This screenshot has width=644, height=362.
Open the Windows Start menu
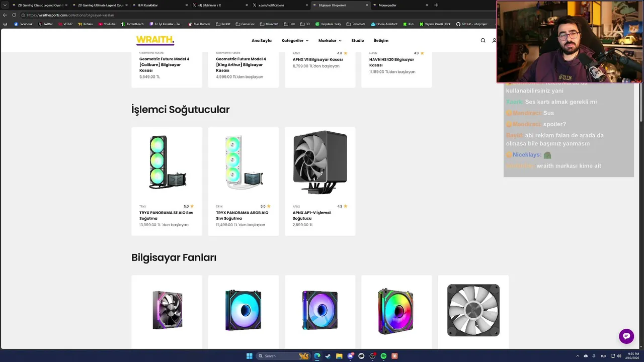[x=249, y=356]
